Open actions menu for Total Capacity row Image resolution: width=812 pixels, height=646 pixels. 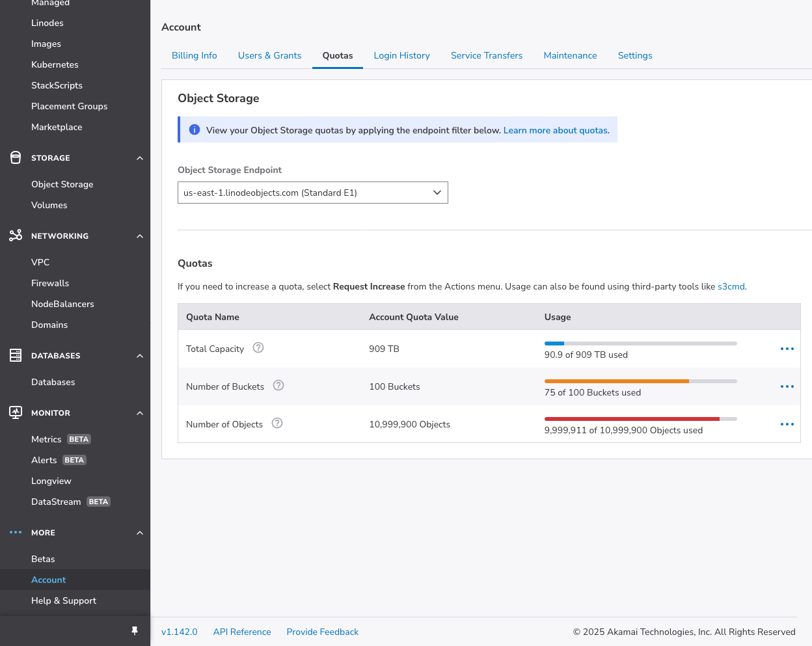coord(787,349)
